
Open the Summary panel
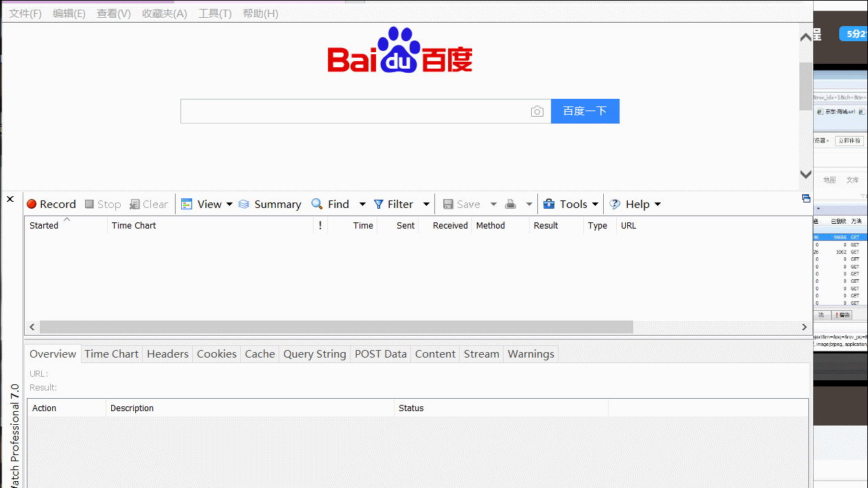(x=270, y=204)
